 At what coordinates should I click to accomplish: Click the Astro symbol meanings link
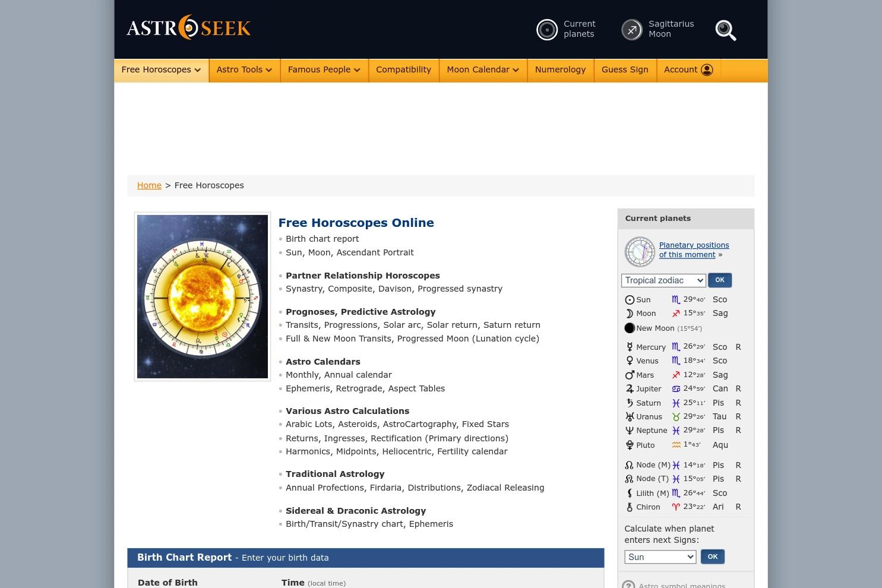(682, 586)
